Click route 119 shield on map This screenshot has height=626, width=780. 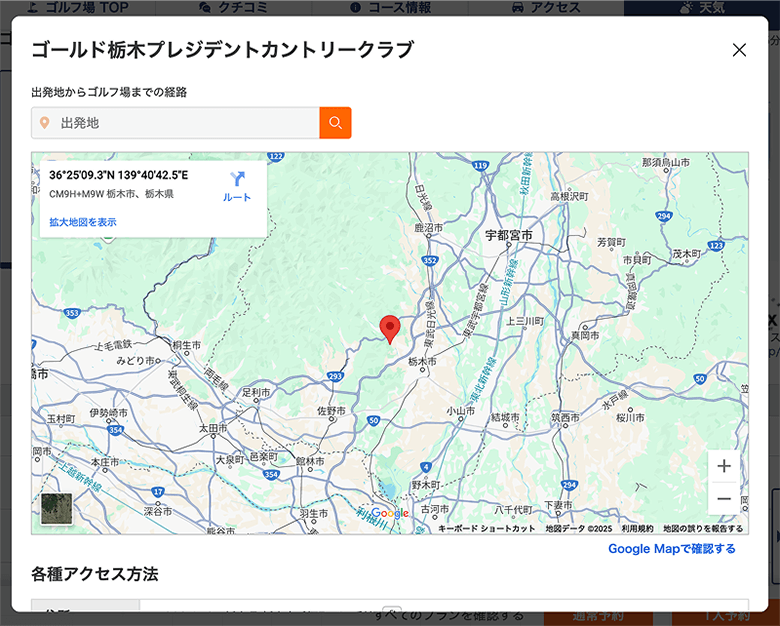(481, 166)
